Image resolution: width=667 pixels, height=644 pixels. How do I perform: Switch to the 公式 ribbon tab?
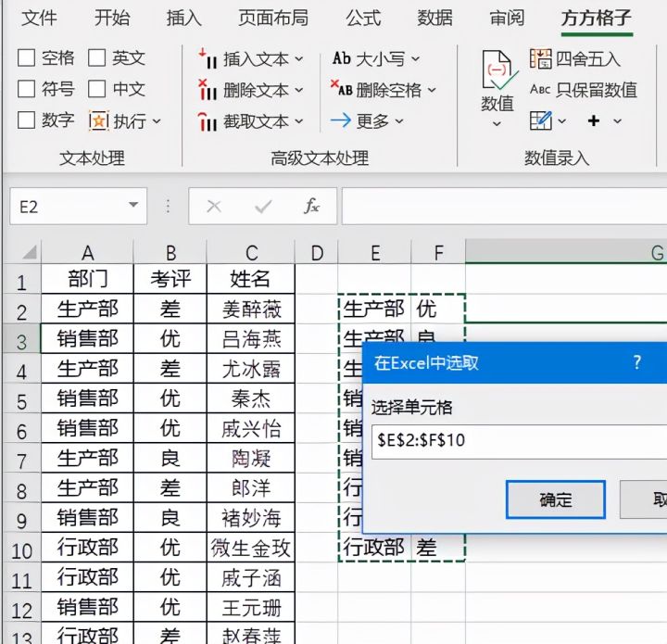pos(363,18)
